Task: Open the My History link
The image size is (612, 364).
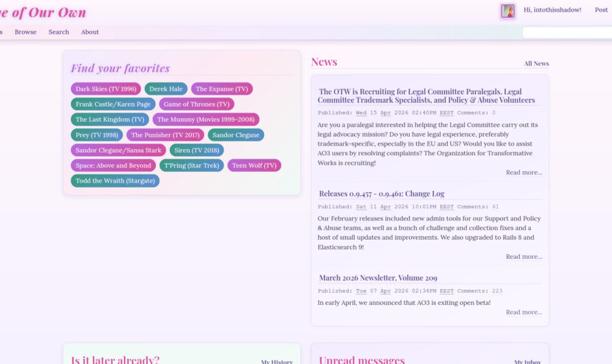Action: tap(276, 362)
